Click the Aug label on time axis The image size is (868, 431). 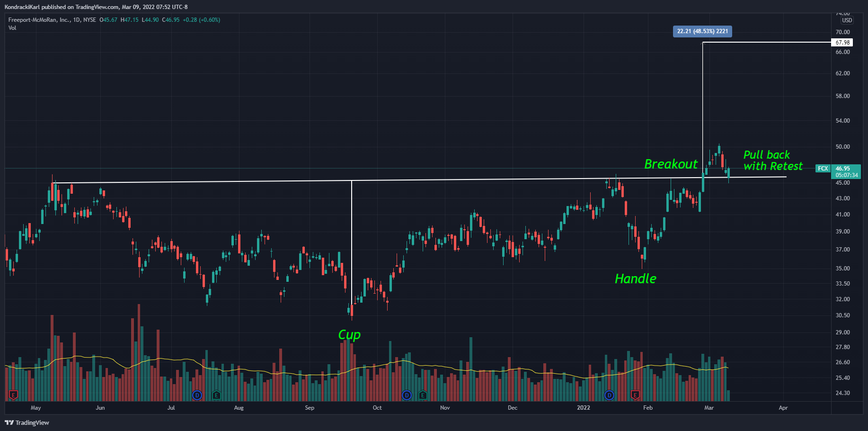point(239,408)
